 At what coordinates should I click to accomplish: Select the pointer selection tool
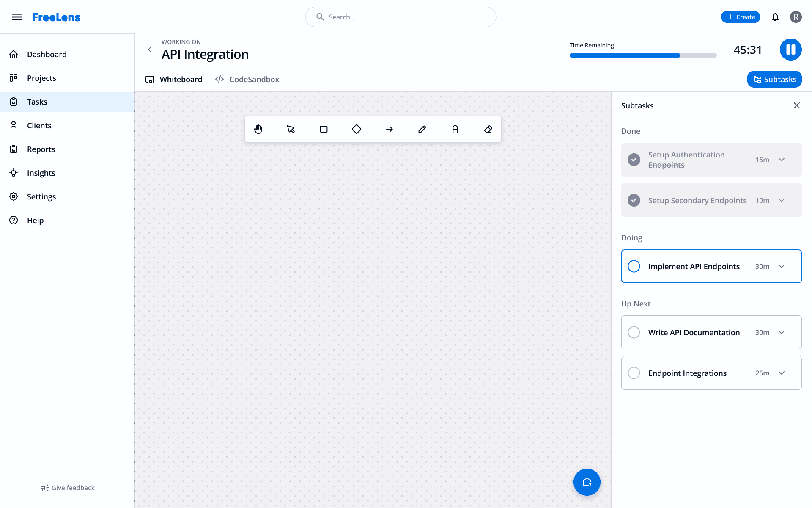[291, 129]
